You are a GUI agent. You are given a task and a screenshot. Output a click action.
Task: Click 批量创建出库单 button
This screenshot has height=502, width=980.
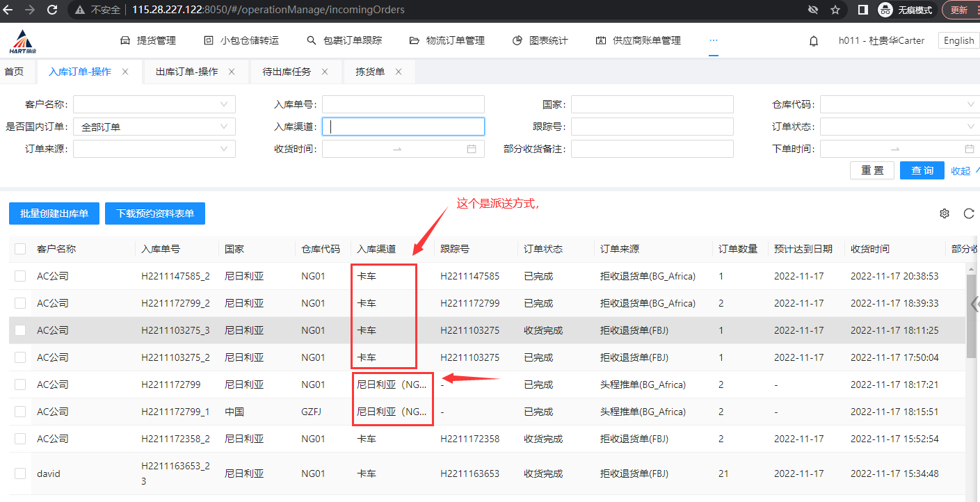point(54,213)
